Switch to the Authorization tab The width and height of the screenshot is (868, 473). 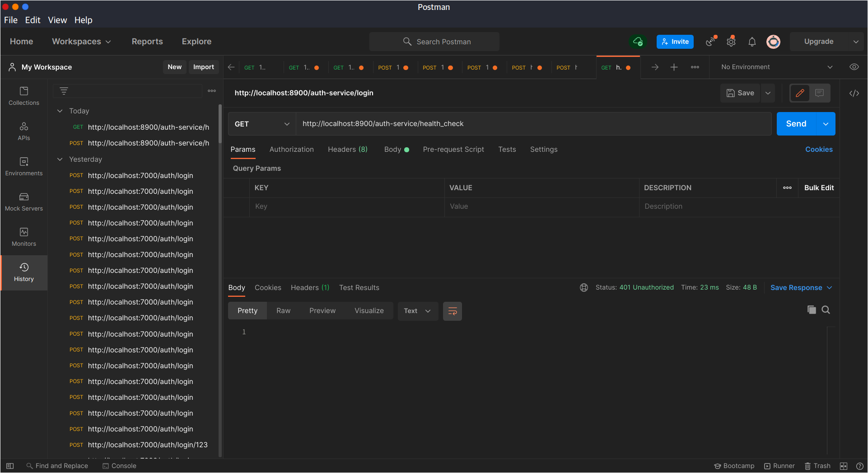coord(291,150)
